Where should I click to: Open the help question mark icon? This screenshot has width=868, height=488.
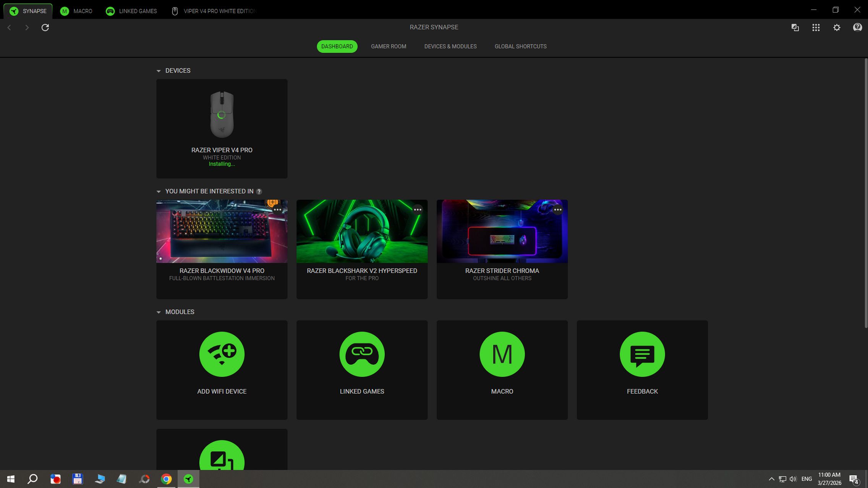click(x=857, y=27)
